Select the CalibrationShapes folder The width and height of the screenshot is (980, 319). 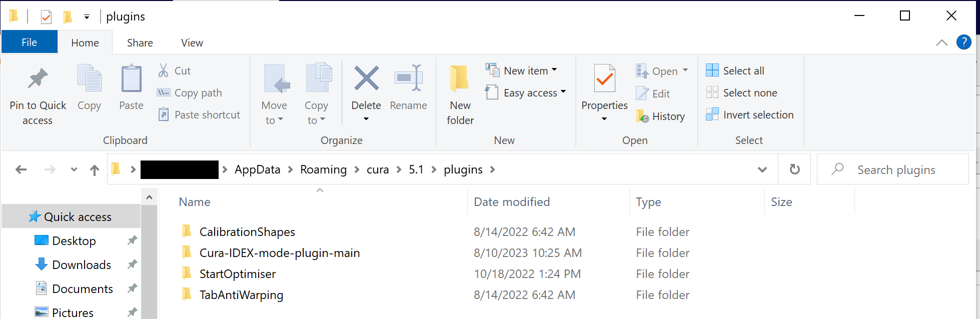(247, 231)
